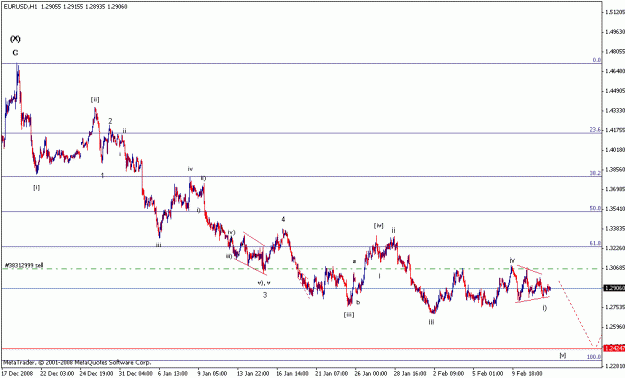This screenshot has width=625, height=378.
Task: Select the 50.0 Fibonacci level label
Action: pos(596,208)
